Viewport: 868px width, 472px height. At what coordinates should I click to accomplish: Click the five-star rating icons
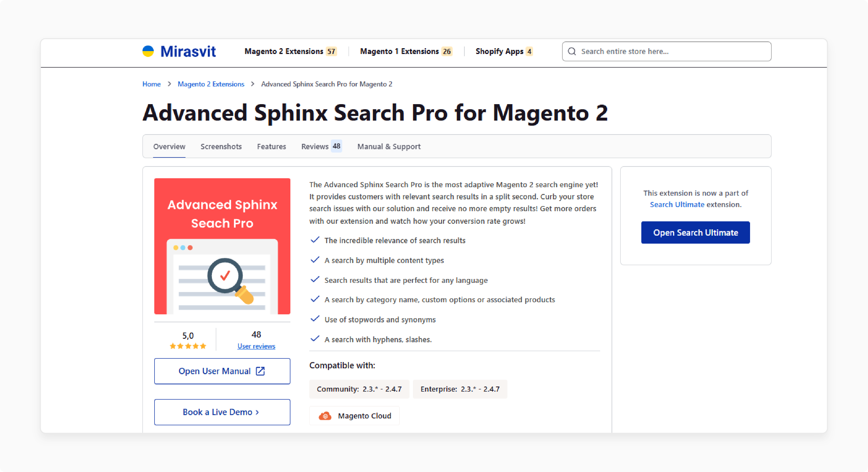tap(188, 346)
